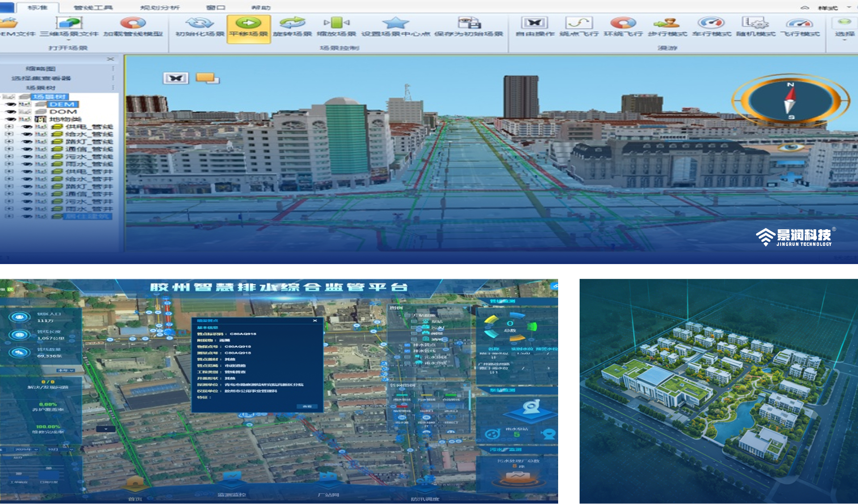Click the button at bottom of info popup

click(x=307, y=407)
